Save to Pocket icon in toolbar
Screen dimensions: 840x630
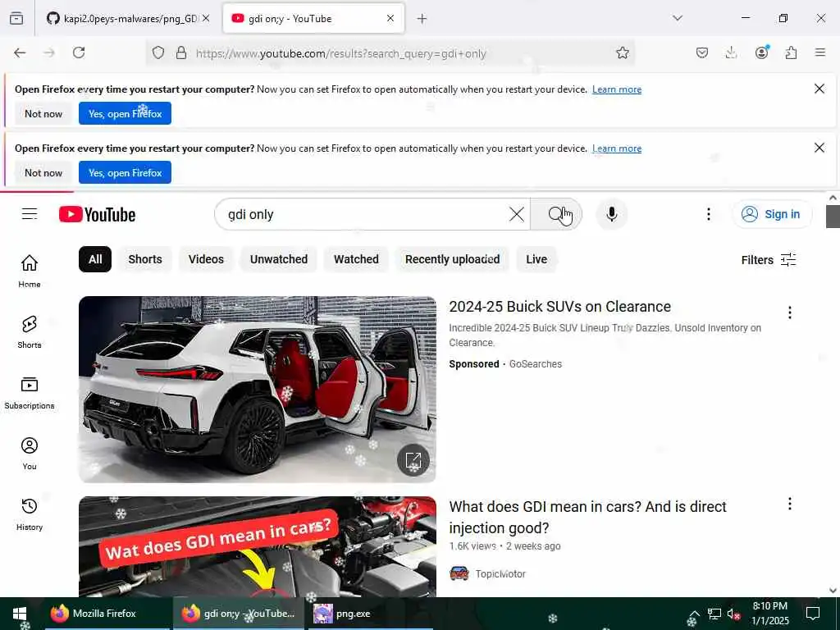coord(702,52)
